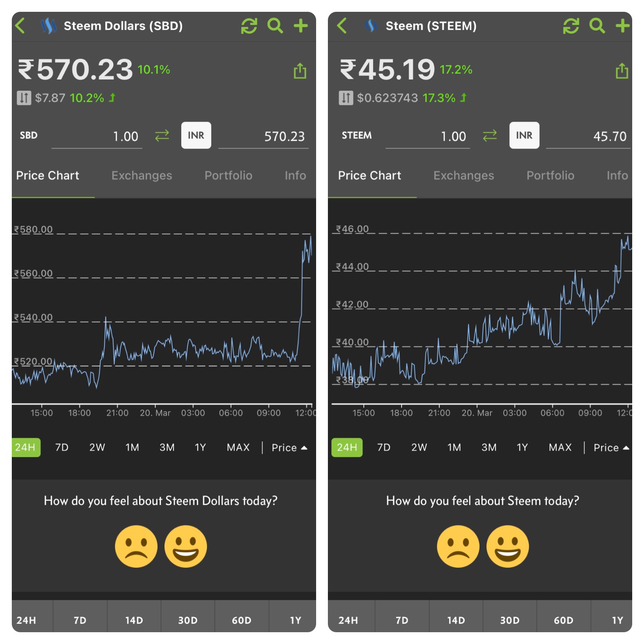Screen dimensions: 644x644
Task: Add Steem Dollars using the plus icon
Action: pyautogui.click(x=301, y=26)
